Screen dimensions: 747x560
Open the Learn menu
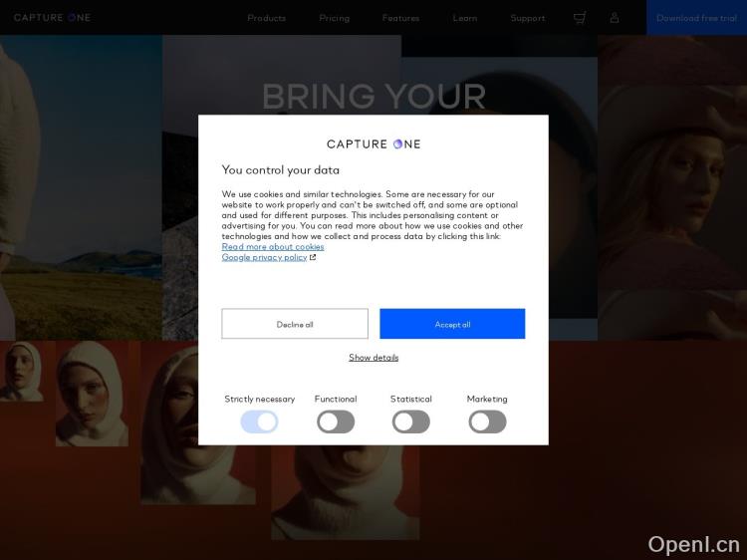tap(465, 18)
